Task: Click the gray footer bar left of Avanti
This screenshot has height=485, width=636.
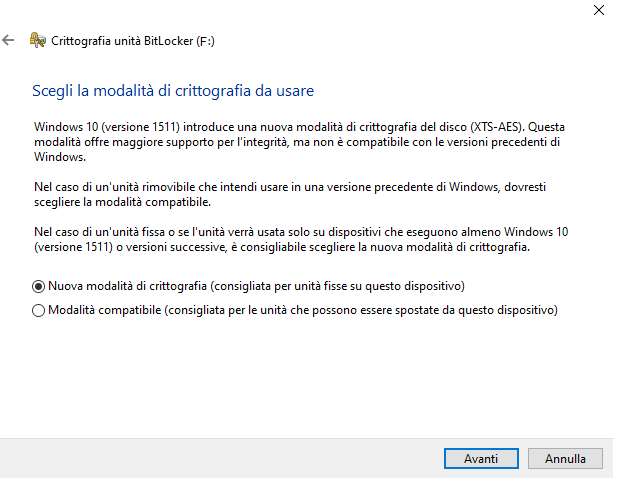Action: click(x=219, y=458)
